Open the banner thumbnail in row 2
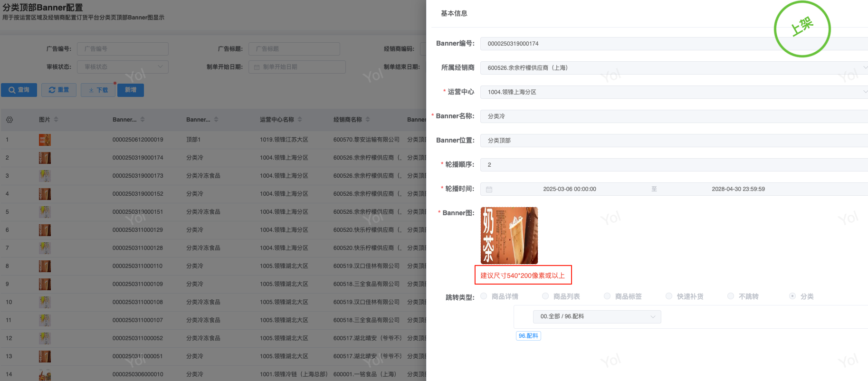 45,158
